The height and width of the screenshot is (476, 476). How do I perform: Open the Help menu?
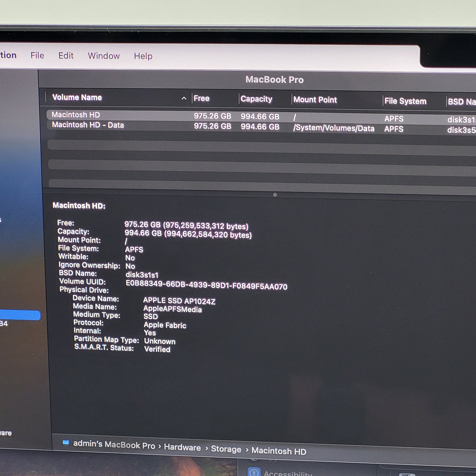(143, 56)
